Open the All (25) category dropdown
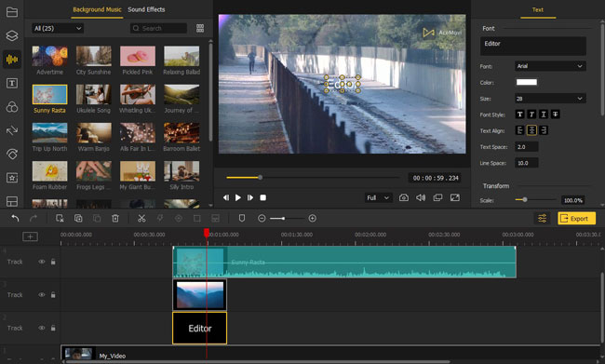Viewport: 605px width, 364px height. 58,28
